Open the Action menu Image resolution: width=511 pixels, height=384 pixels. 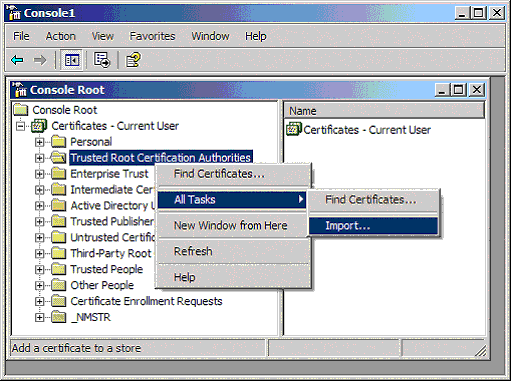click(x=61, y=36)
